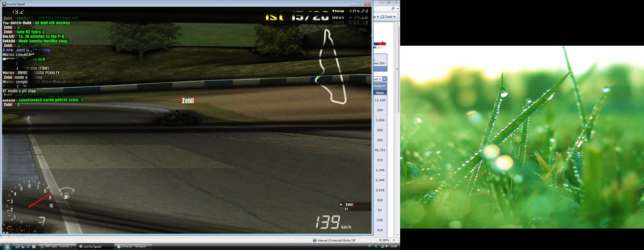Open the browser Tools menu
This screenshot has width=644, height=250.
(x=388, y=16)
